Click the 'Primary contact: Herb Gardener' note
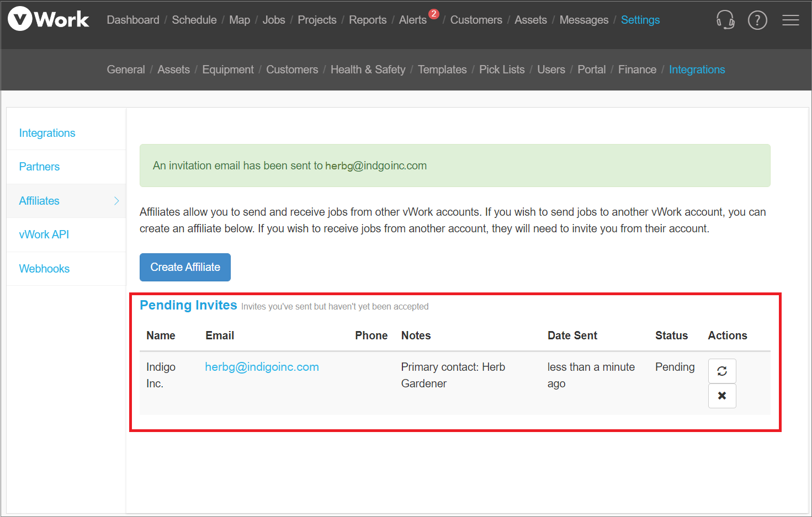Image resolution: width=812 pixels, height=517 pixels. [x=453, y=375]
